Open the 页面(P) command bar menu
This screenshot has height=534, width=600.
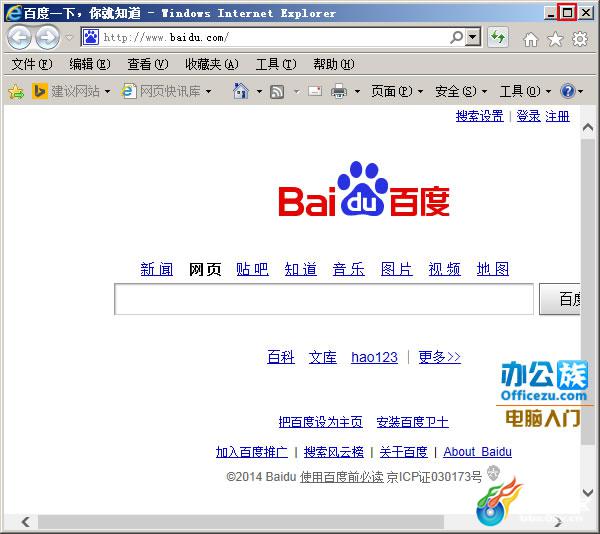397,91
